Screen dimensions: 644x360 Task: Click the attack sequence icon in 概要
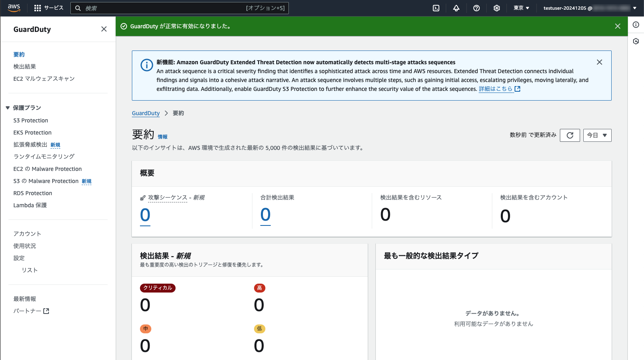143,198
